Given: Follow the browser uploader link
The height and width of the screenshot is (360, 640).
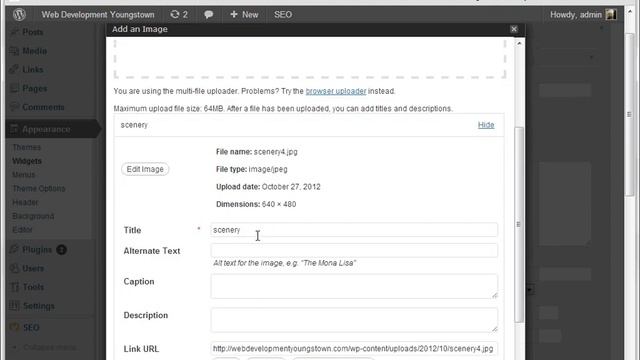Looking at the screenshot, I should [x=336, y=91].
